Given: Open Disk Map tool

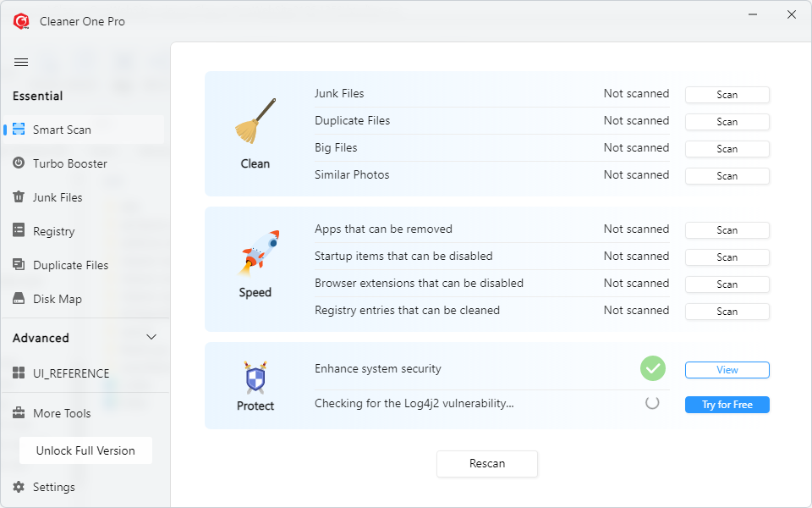Looking at the screenshot, I should (x=57, y=299).
